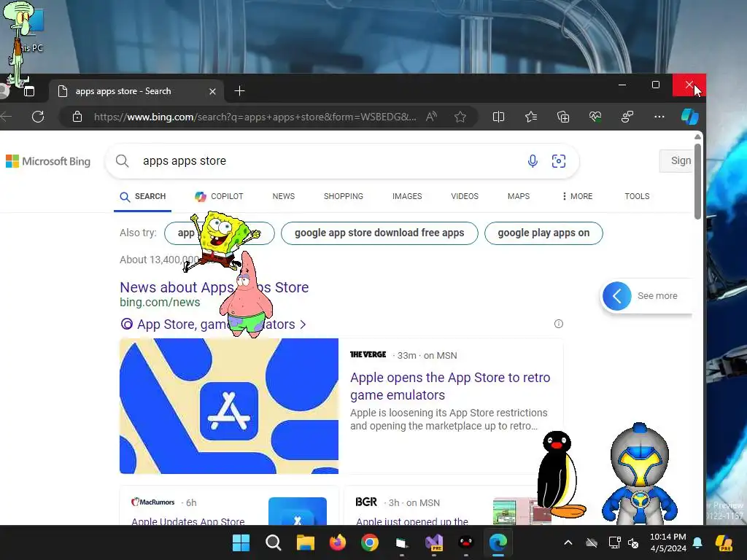This screenshot has height=560, width=747.
Task: Open the Favorites list icon
Action: pos(531,117)
